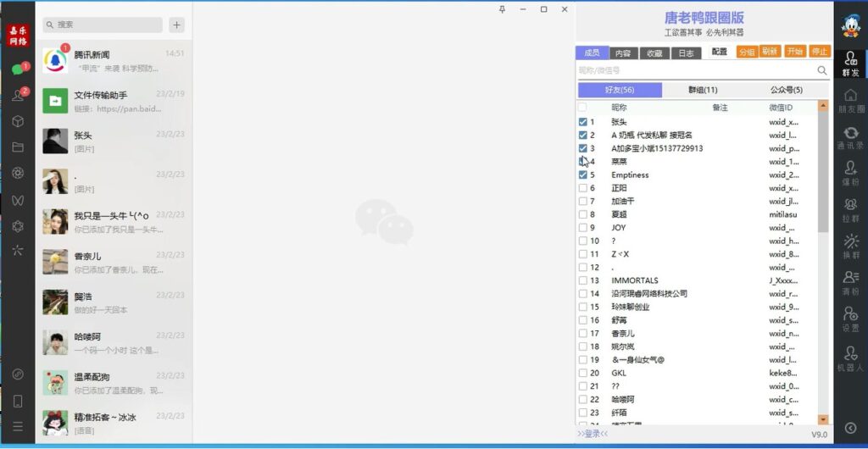The width and height of the screenshot is (868, 449).
Task: Click the Donald Duck avatar icon
Action: coord(850,25)
